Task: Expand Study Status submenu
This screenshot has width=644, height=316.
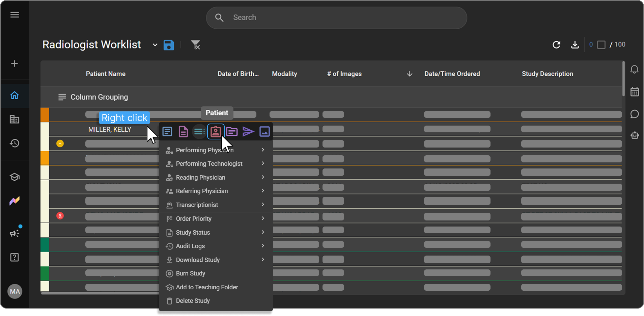Action: [216, 233]
